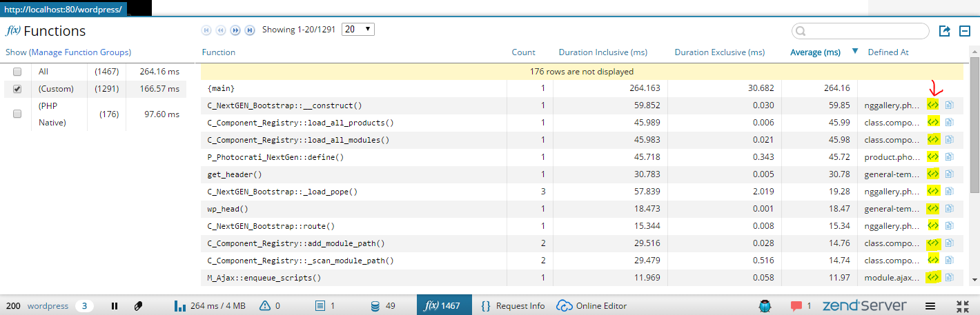Open code icon for get_header() row

[x=933, y=174]
